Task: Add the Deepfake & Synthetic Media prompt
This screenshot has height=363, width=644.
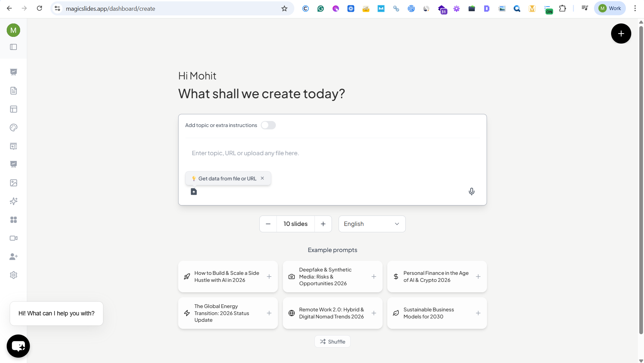Action: tap(374, 277)
